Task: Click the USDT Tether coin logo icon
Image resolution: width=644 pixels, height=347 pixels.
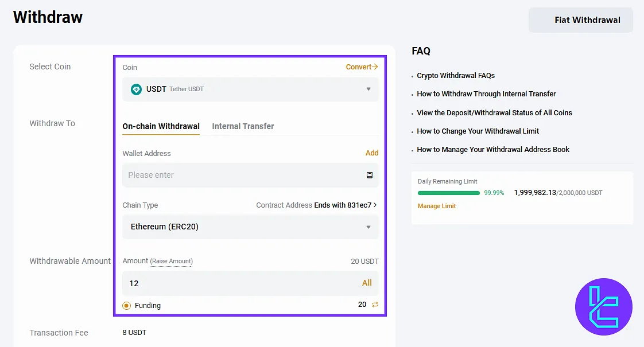Action: point(136,89)
